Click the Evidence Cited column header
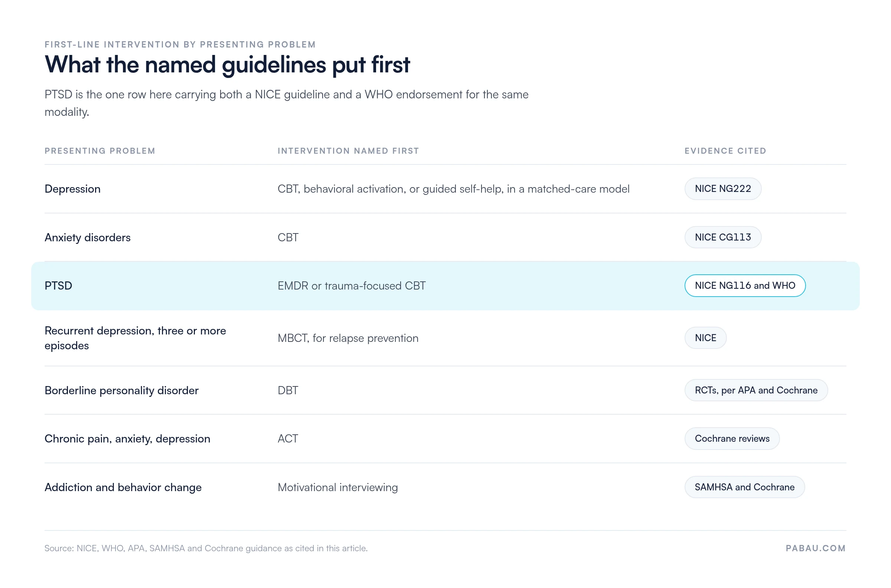Viewport: 891px width, 588px height. 725,151
